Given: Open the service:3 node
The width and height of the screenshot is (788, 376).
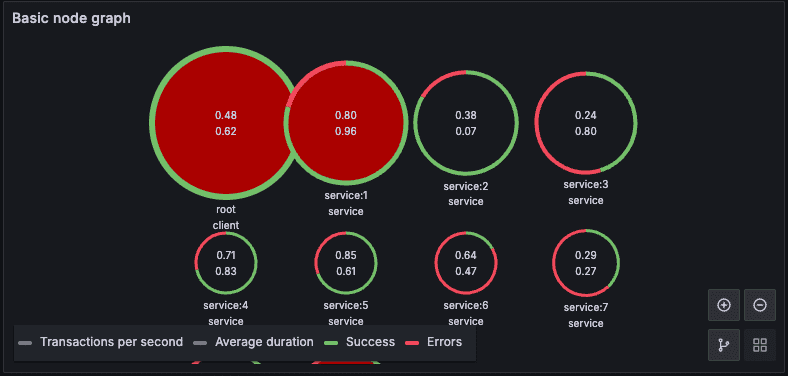Looking at the screenshot, I should 585,123.
